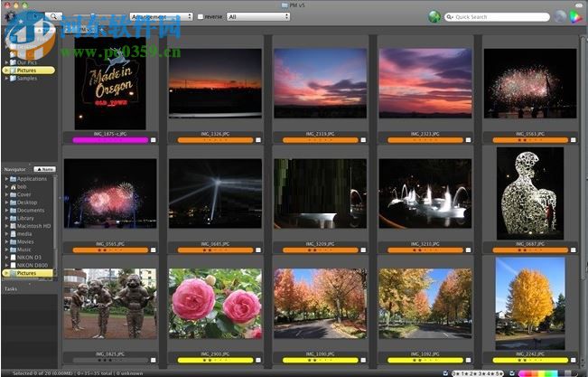Click the Name sort button in Navigator
The width and height of the screenshot is (588, 377).
[44, 169]
